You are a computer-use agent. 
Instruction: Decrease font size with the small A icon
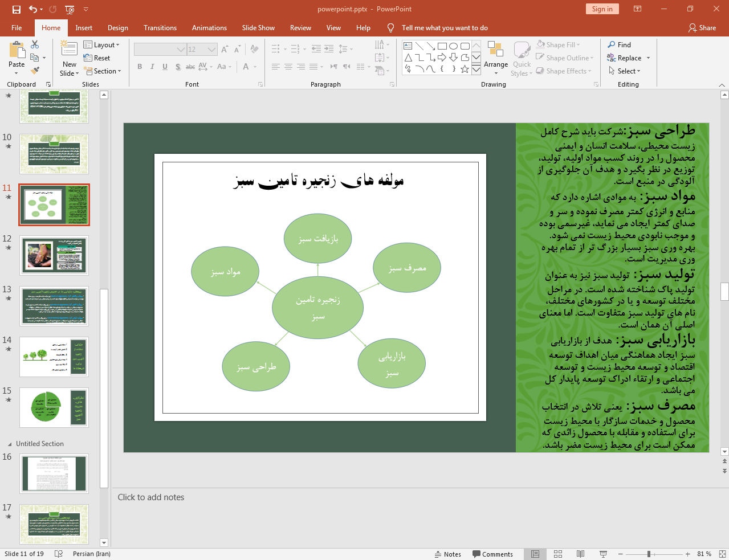click(237, 50)
